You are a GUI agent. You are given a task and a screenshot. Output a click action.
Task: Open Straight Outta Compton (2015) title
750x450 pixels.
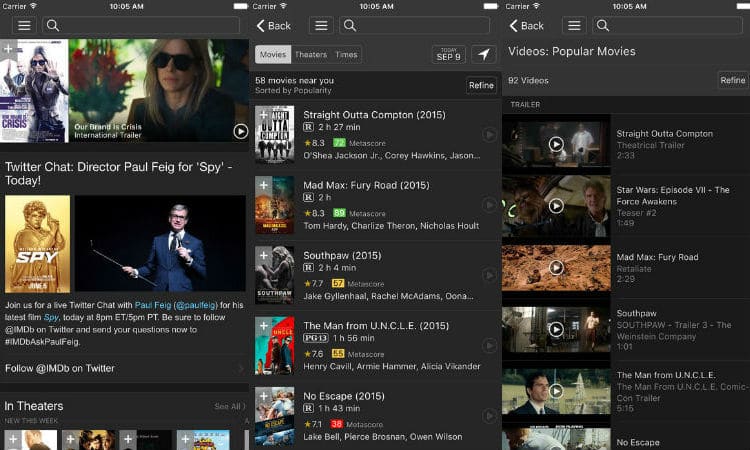click(374, 115)
